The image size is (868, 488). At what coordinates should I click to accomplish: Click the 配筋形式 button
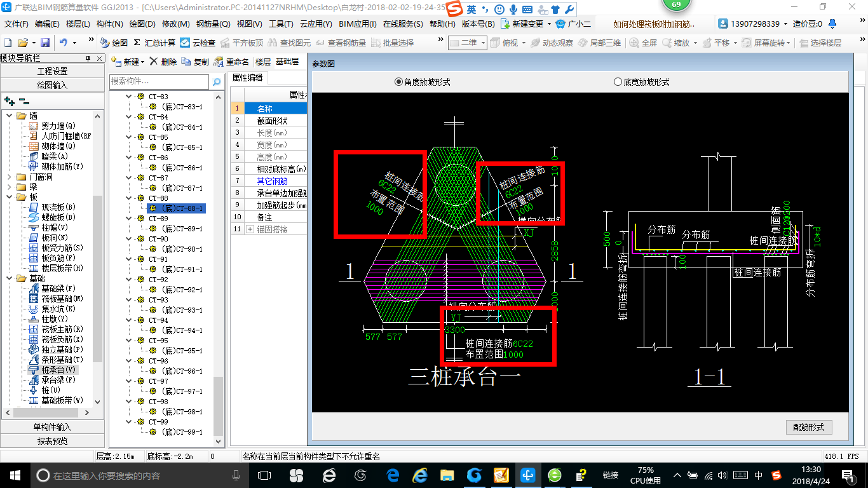click(808, 427)
